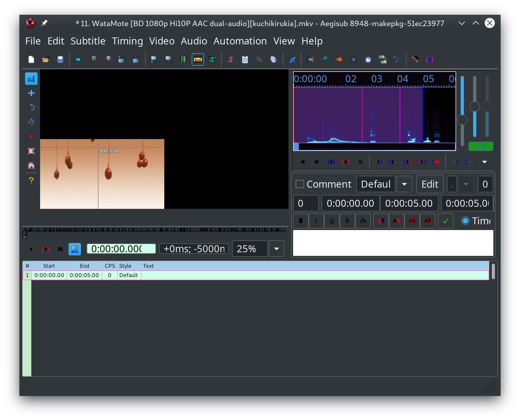Open the Timing menu
The image size is (520, 420).
128,41
